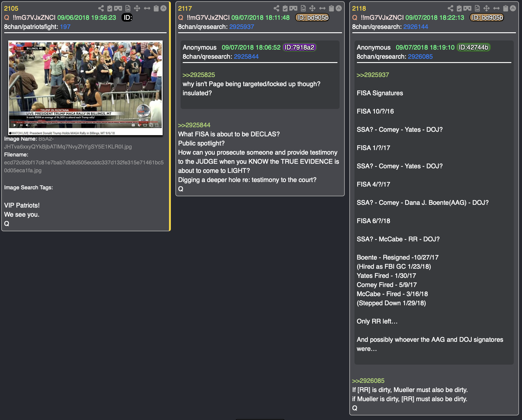The height and width of the screenshot is (420, 522).
Task: Click tripcode !!mG7VJxZNCI on post 2105
Action: pos(34,18)
